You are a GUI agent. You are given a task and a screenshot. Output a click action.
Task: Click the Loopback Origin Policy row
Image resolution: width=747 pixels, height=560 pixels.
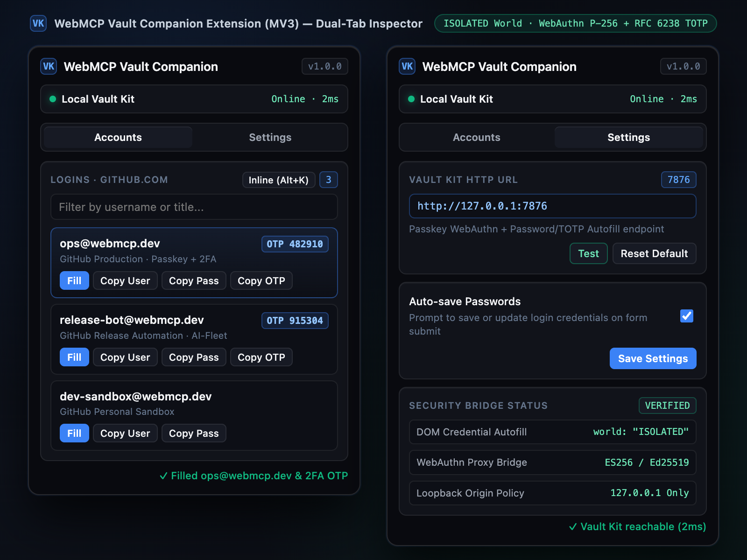pyautogui.click(x=553, y=493)
